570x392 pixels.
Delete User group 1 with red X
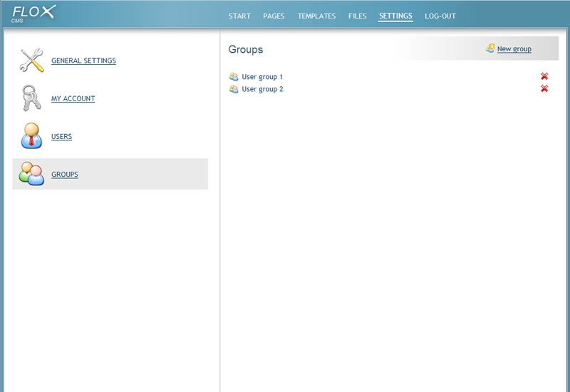point(544,76)
